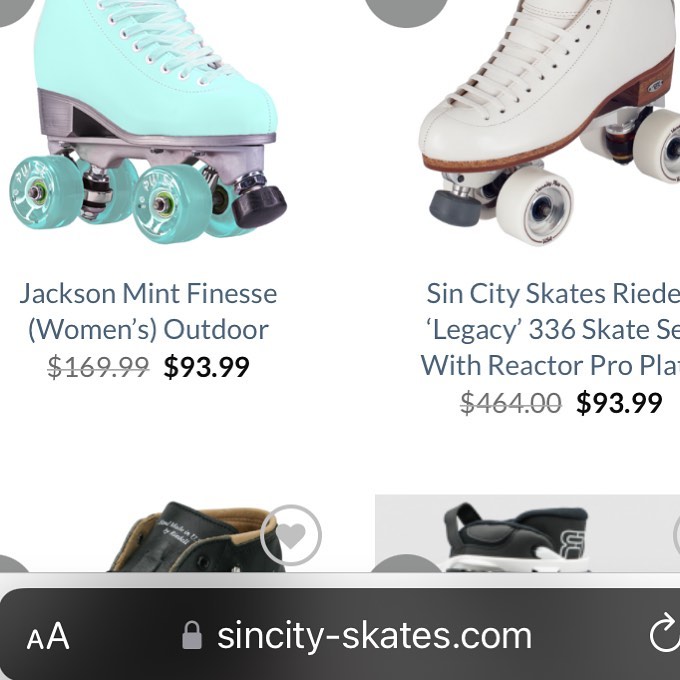The width and height of the screenshot is (680, 680).
Task: Tap the crossed-out $169.99 original price
Action: 98,367
